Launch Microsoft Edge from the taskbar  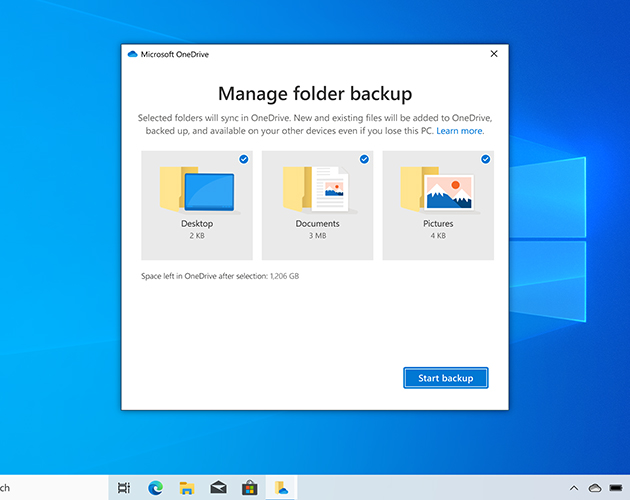pyautogui.click(x=155, y=488)
